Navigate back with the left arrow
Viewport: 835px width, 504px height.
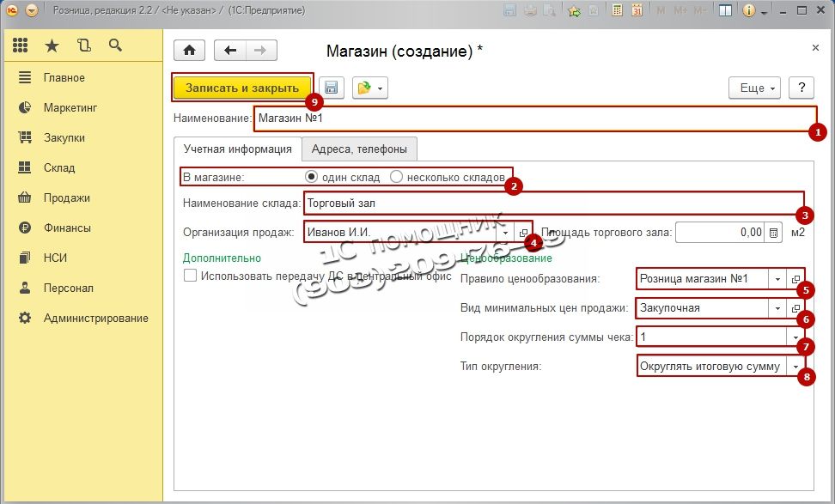tap(229, 51)
